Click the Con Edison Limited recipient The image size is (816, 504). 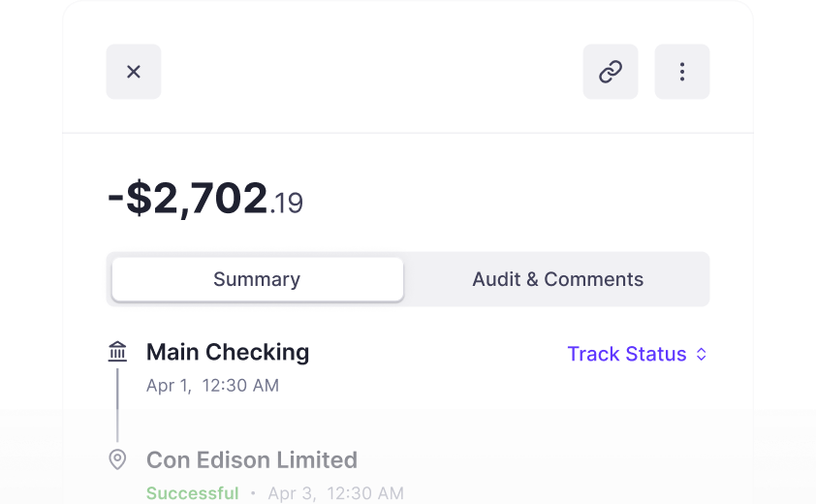click(252, 460)
